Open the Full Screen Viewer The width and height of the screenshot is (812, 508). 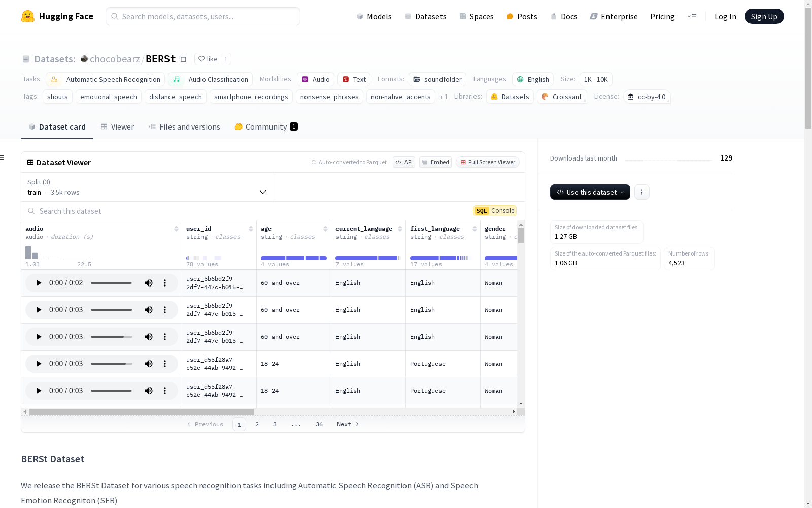click(x=487, y=162)
